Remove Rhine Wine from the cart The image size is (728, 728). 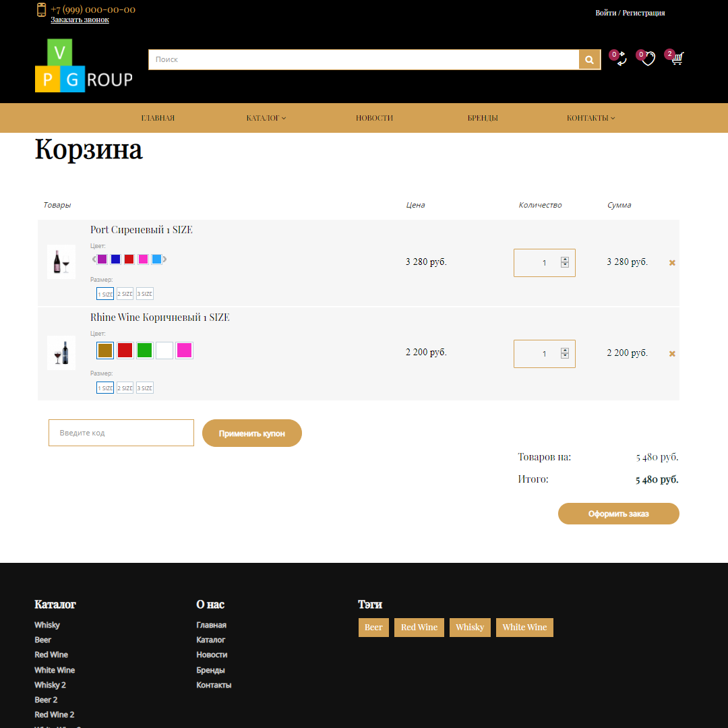pos(672,354)
